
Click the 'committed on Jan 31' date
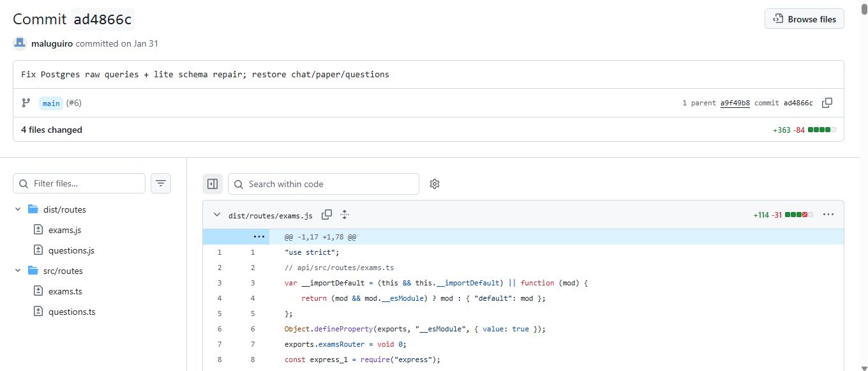pyautogui.click(x=117, y=44)
